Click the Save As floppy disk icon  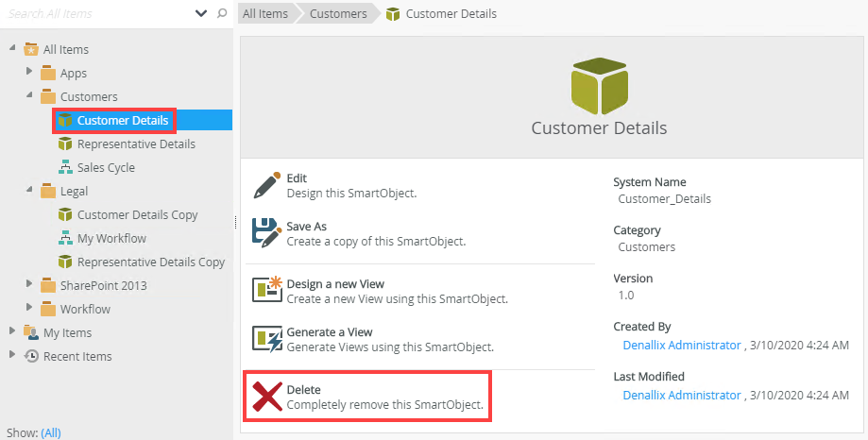tap(266, 233)
